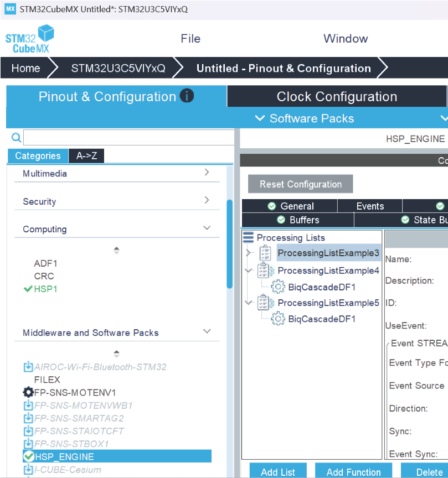Click the categories search input field
This screenshot has height=478, width=448.
[x=129, y=138]
